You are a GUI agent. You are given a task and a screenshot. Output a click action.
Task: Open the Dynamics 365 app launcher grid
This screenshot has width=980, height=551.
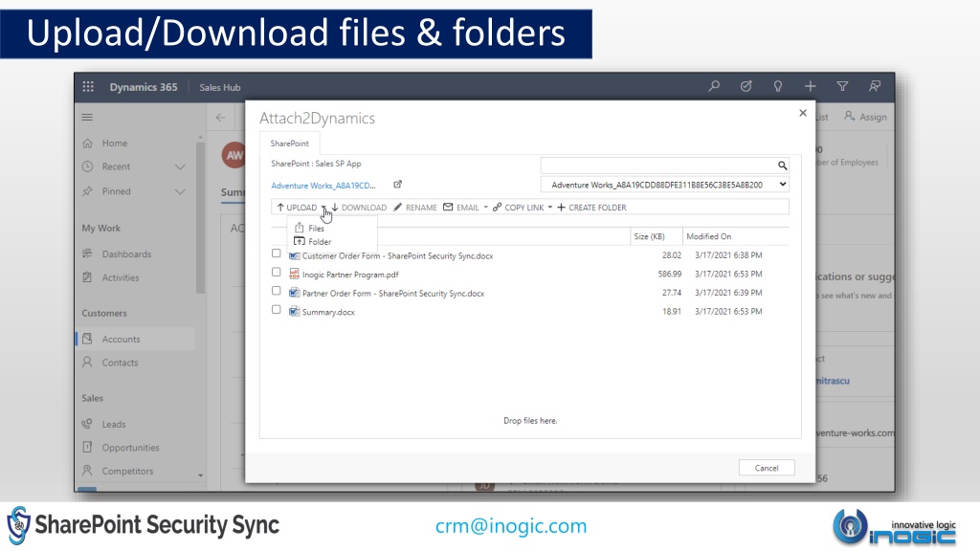click(x=88, y=87)
